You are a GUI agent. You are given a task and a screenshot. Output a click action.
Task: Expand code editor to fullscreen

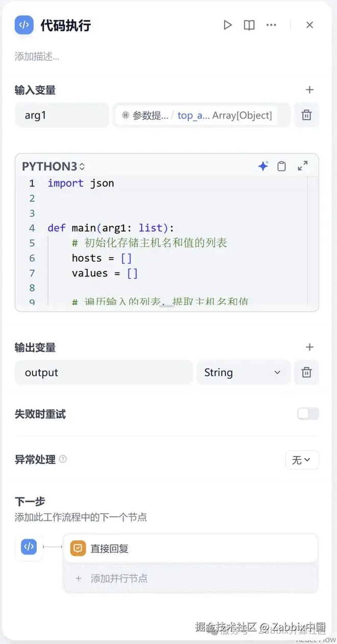pos(303,166)
